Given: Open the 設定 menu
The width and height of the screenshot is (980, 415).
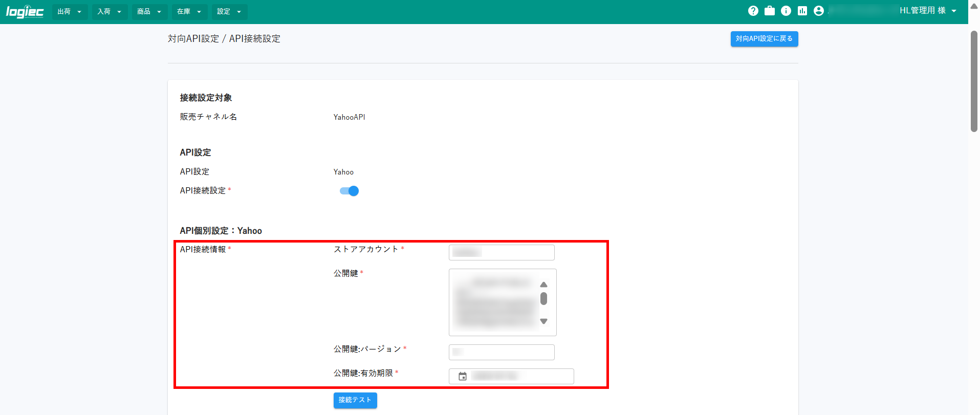Looking at the screenshot, I should 229,12.
